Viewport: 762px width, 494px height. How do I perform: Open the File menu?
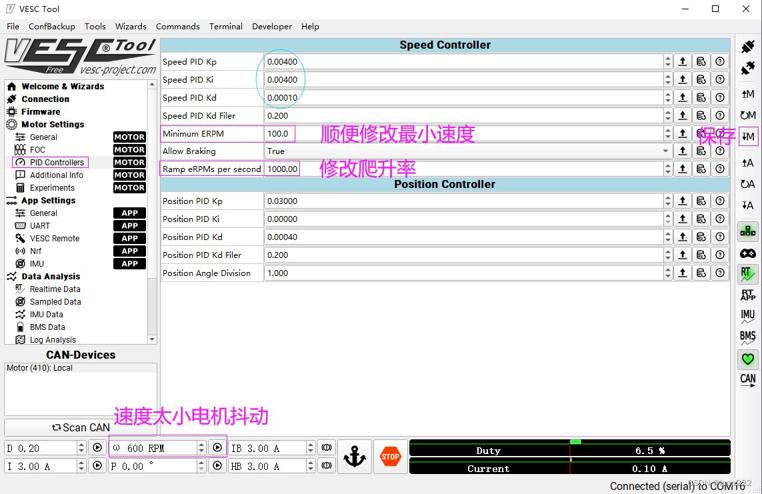13,26
